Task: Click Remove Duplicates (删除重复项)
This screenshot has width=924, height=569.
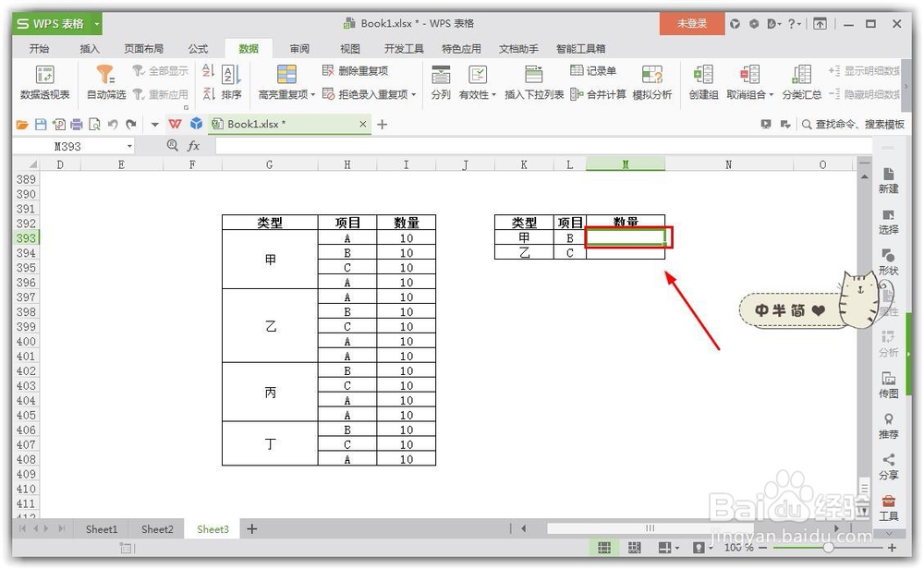Action: tap(356, 71)
